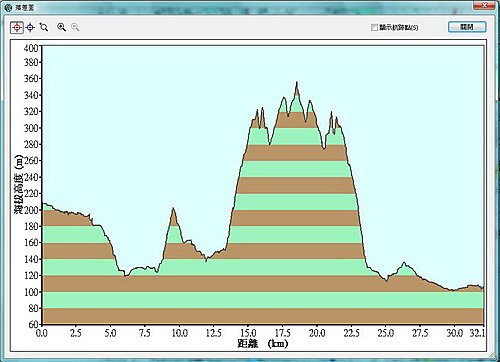This screenshot has width=500, height=362.
Task: Select the blue crosshair cursor tool
Action: pyautogui.click(x=30, y=27)
